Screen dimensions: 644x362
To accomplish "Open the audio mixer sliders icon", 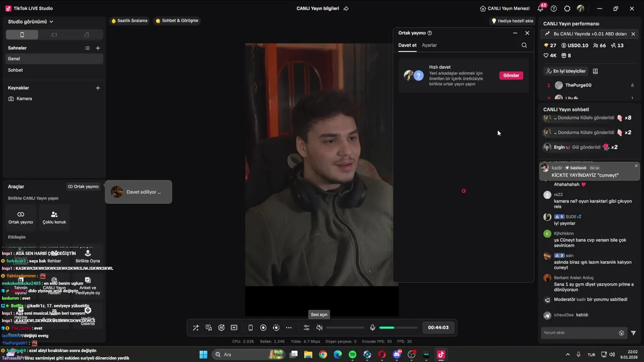I will 306,328.
